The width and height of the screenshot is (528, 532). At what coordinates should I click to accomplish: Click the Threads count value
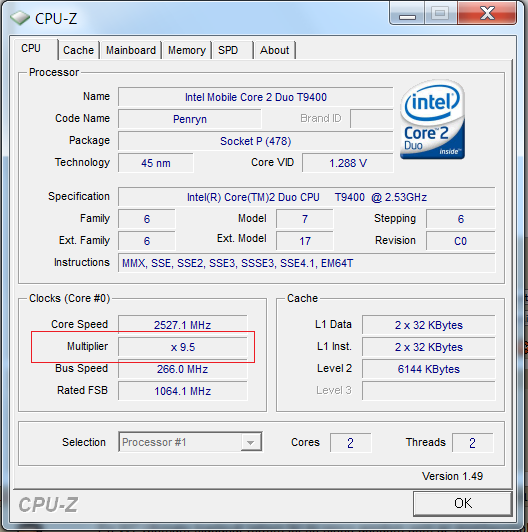472,442
